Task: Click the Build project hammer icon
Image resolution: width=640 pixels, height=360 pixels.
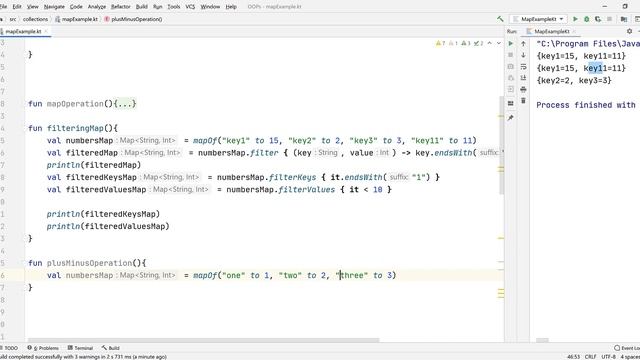Action: (x=500, y=19)
